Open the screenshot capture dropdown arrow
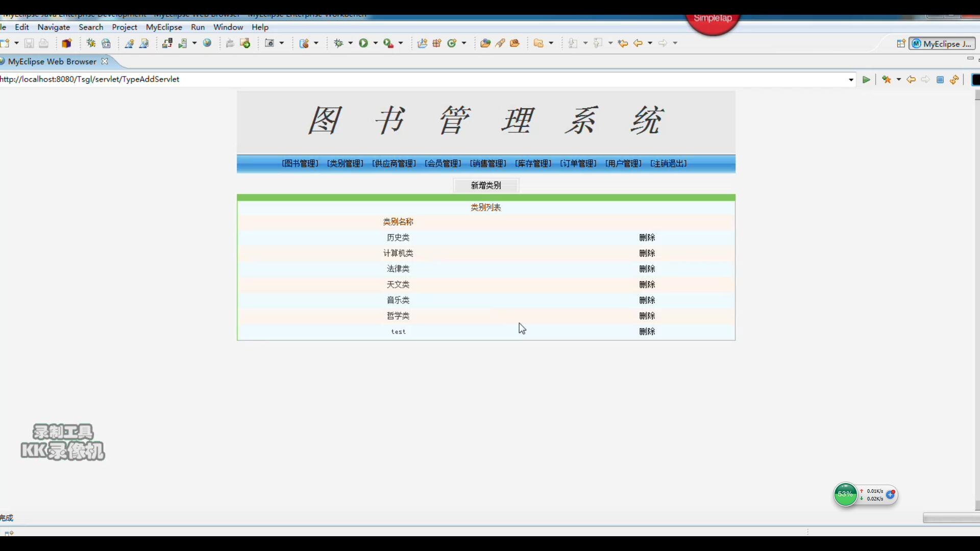This screenshot has height=551, width=980. pyautogui.click(x=282, y=43)
